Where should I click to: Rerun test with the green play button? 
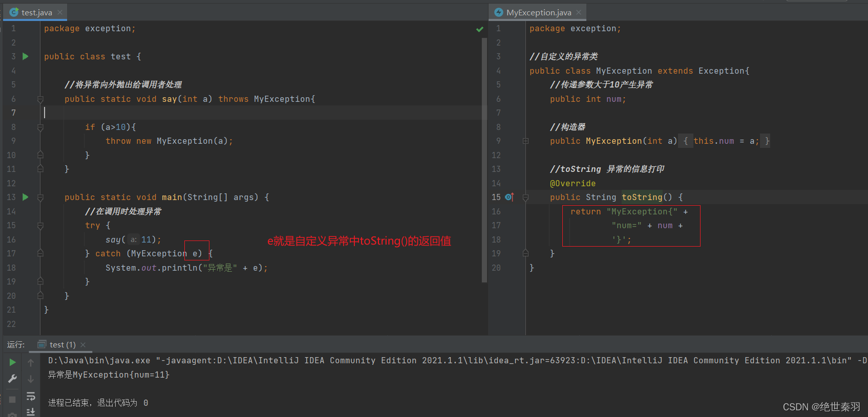(13, 362)
